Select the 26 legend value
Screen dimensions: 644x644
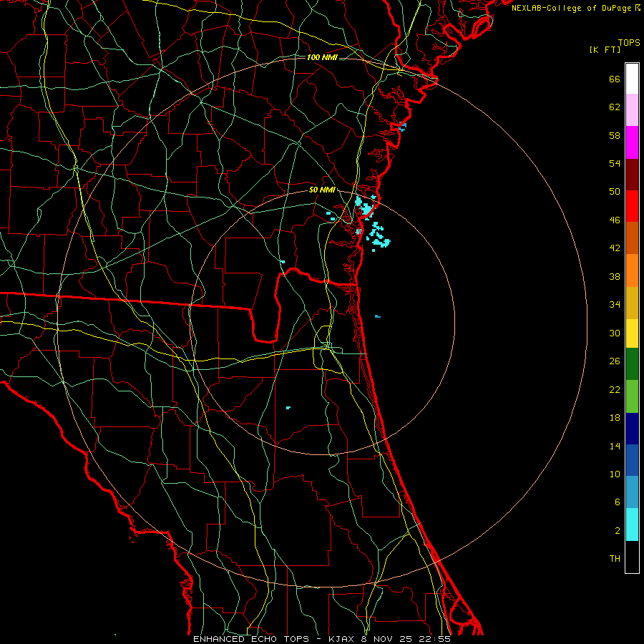[x=615, y=361]
